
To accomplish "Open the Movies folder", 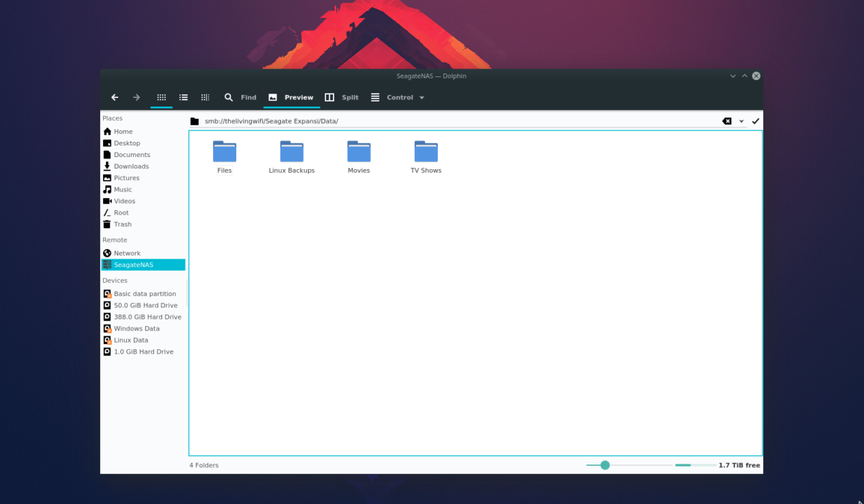I will pos(359,157).
